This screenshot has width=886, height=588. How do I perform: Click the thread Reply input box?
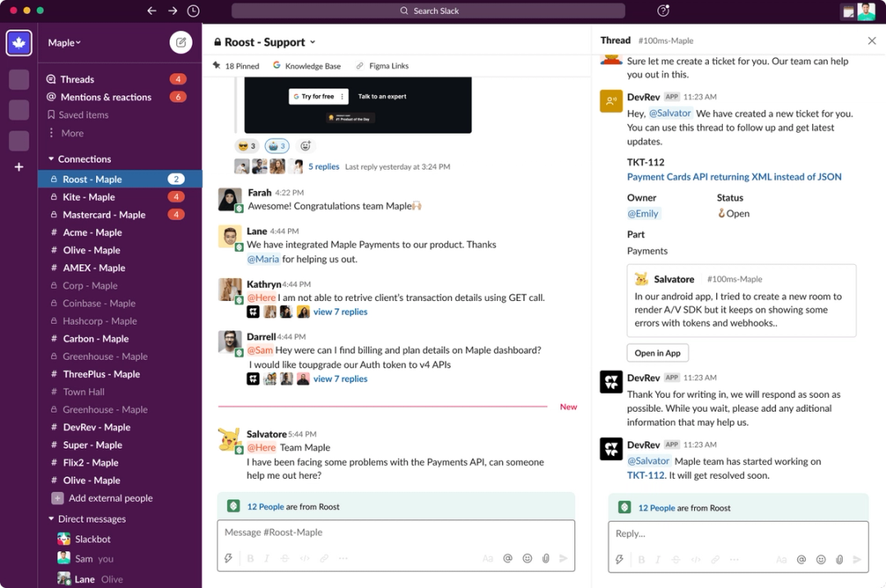pos(738,534)
